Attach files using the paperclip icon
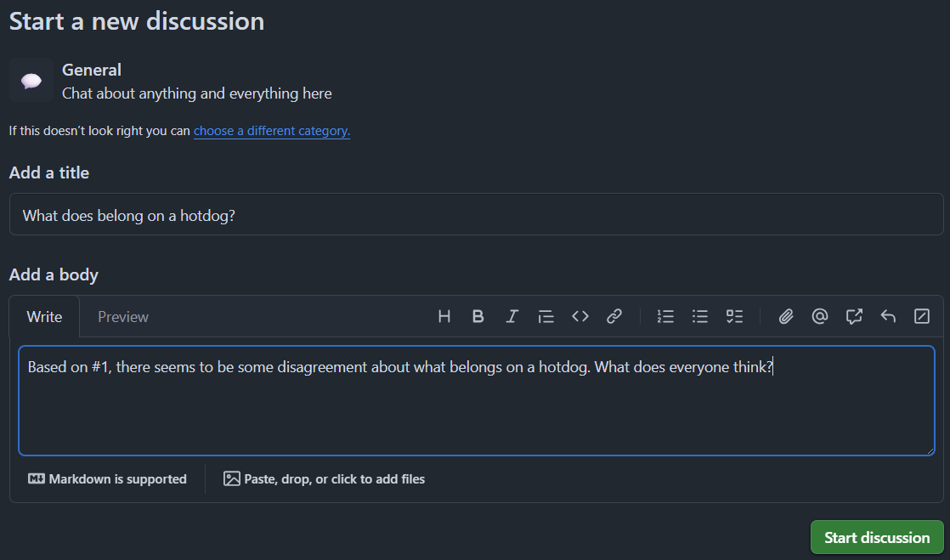Image resolution: width=950 pixels, height=560 pixels. pyautogui.click(x=786, y=316)
